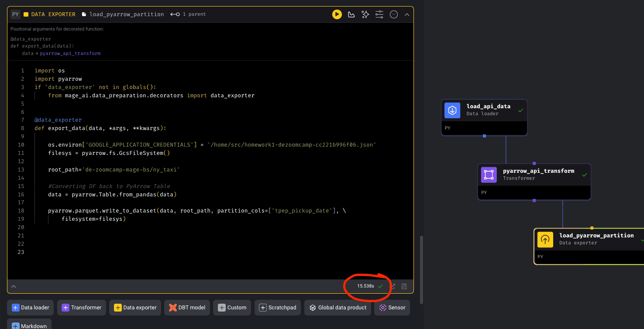The height and width of the screenshot is (329, 644).
Task: Click the green success checkmark beside 15.538s
Action: point(380,286)
